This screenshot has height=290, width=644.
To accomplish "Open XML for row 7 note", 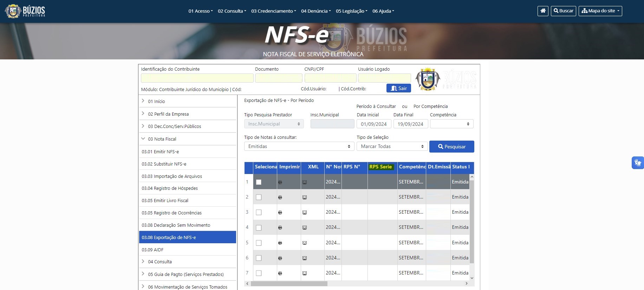I will coord(305,273).
